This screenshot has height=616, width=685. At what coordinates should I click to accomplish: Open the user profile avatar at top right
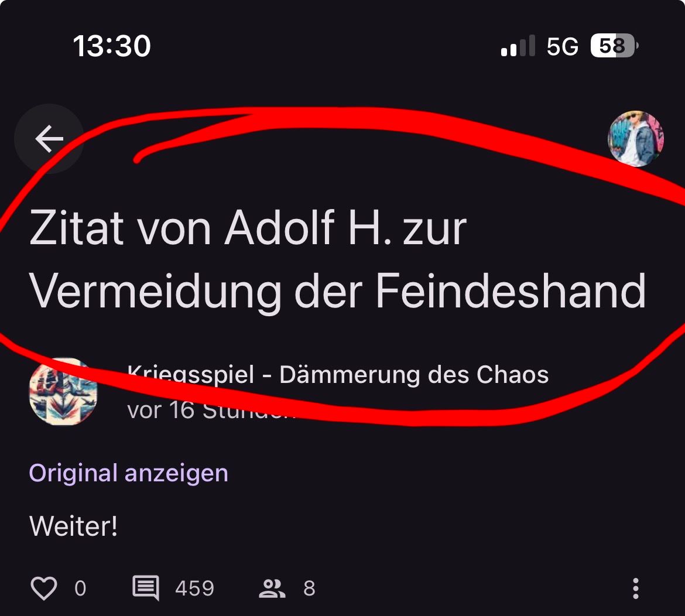(x=636, y=139)
